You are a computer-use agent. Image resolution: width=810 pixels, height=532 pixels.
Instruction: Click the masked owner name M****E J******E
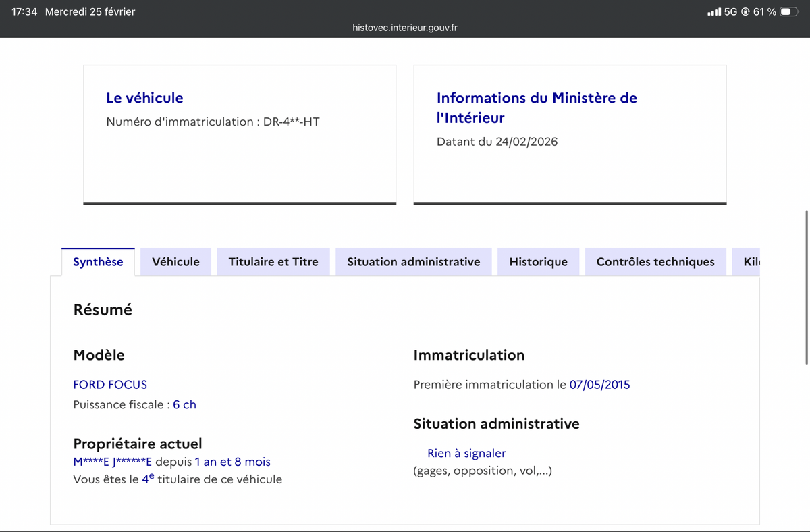coord(113,462)
